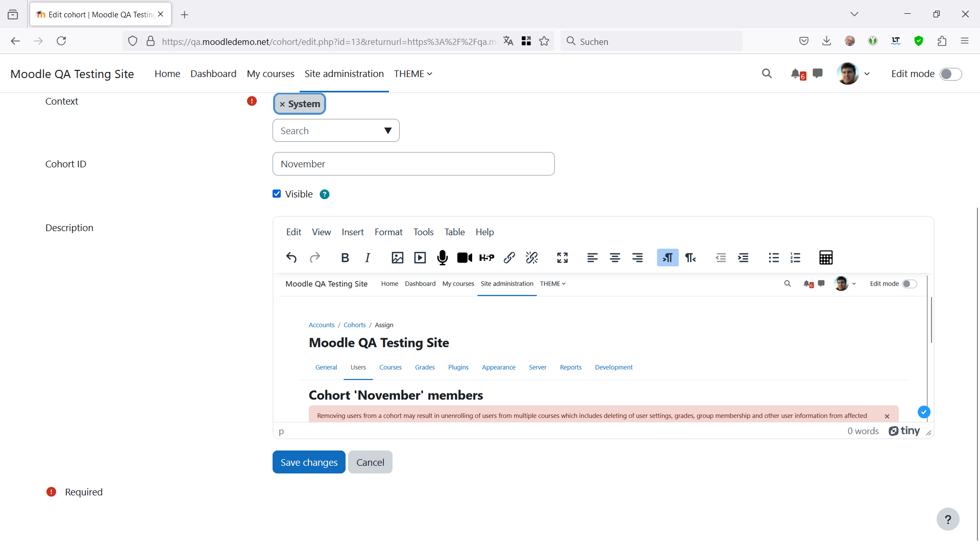Insert an image with the image icon
The width and height of the screenshot is (980, 551).
pyautogui.click(x=398, y=258)
